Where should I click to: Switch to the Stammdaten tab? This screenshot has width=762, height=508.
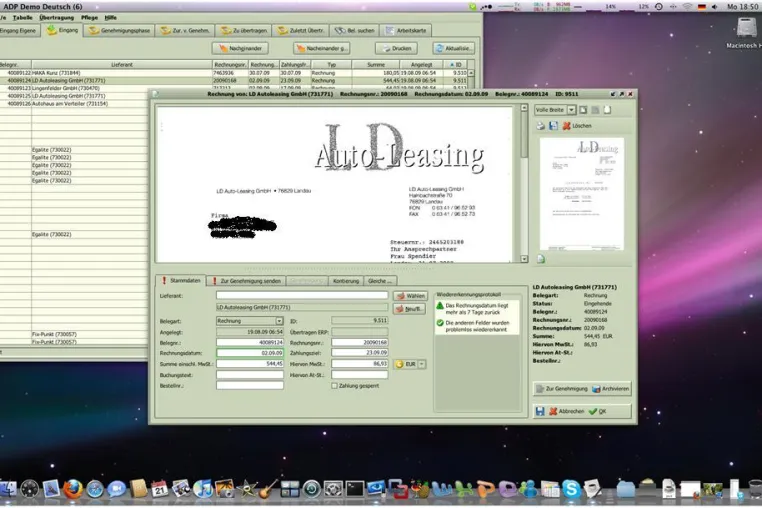pyautogui.click(x=180, y=280)
